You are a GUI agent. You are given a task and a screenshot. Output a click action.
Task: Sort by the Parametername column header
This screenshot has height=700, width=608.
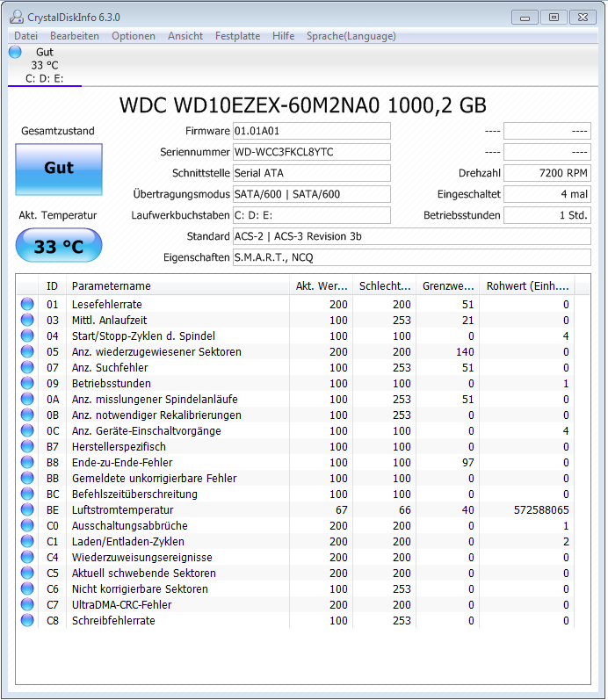pyautogui.click(x=177, y=285)
